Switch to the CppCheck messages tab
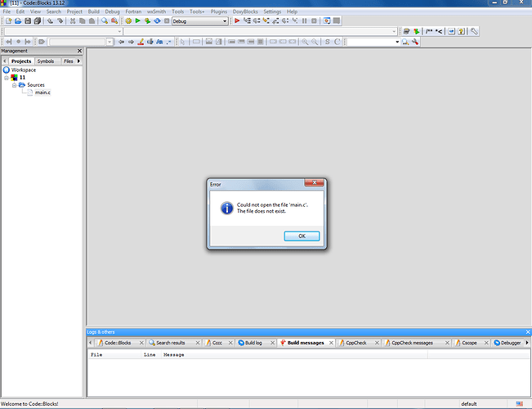The height and width of the screenshot is (409, 532). pyautogui.click(x=412, y=343)
